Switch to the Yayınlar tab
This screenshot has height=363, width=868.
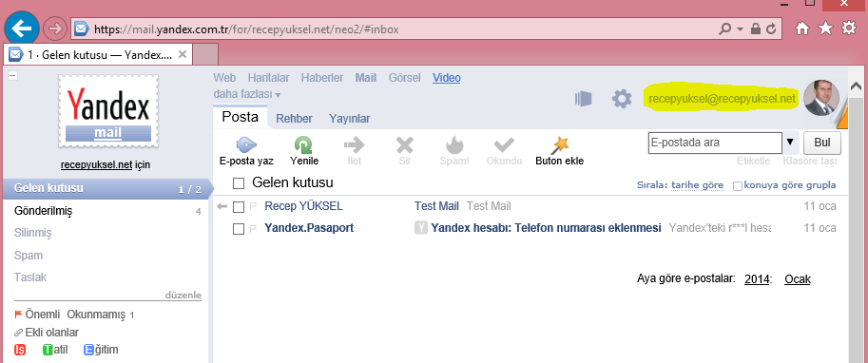click(349, 119)
